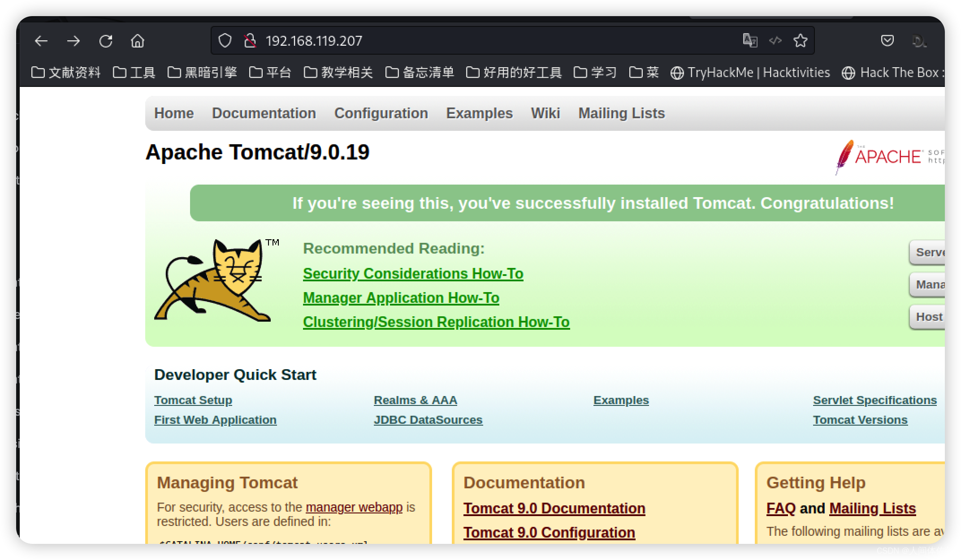961x560 pixels.
Task: Open the 黑暗引擎 bookmark folder
Action: pyautogui.click(x=202, y=72)
